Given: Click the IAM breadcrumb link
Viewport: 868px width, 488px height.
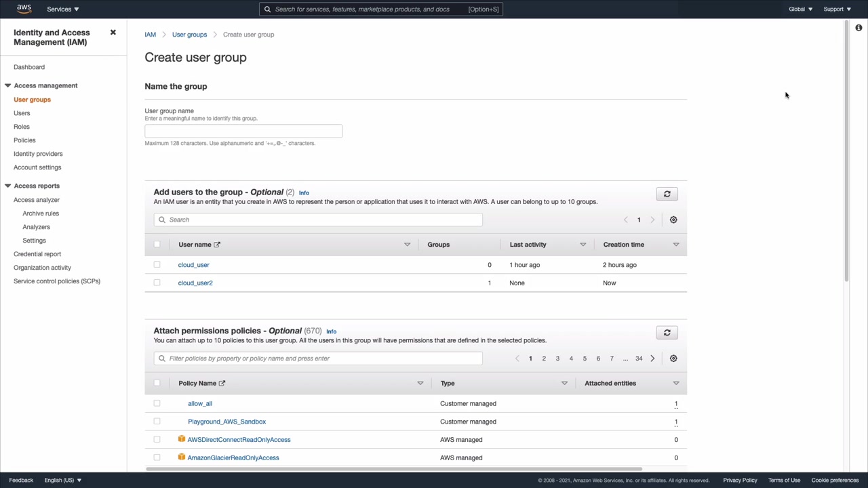Looking at the screenshot, I should 150,35.
